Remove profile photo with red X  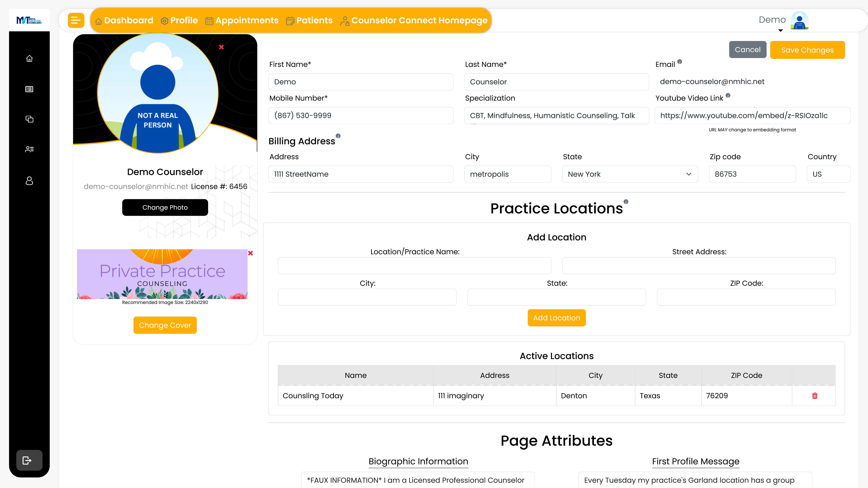tap(221, 47)
